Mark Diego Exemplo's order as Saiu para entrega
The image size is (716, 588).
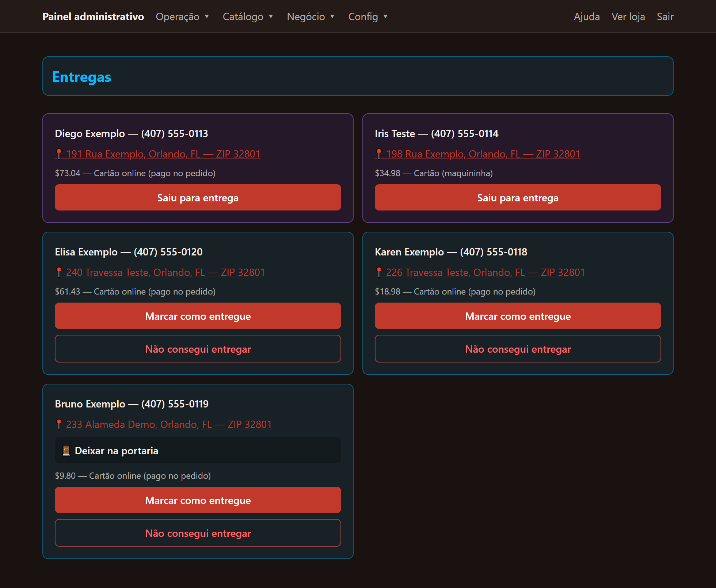click(198, 197)
